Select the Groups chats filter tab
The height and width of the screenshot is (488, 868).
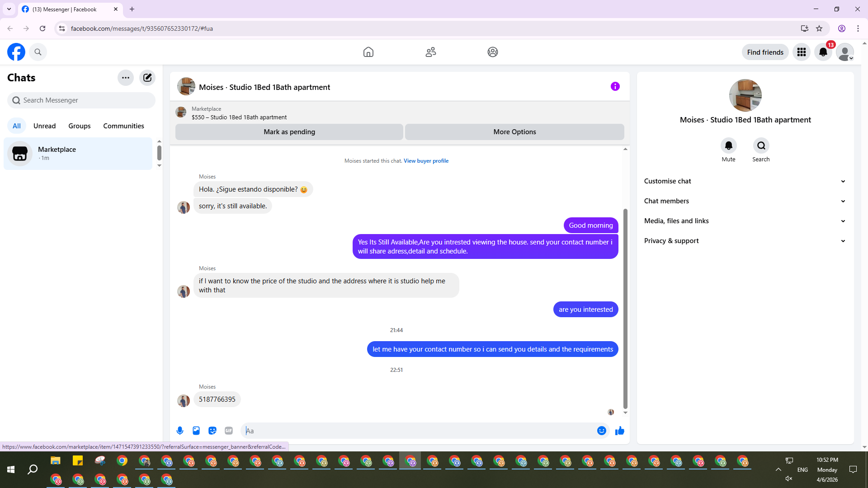[x=80, y=126]
